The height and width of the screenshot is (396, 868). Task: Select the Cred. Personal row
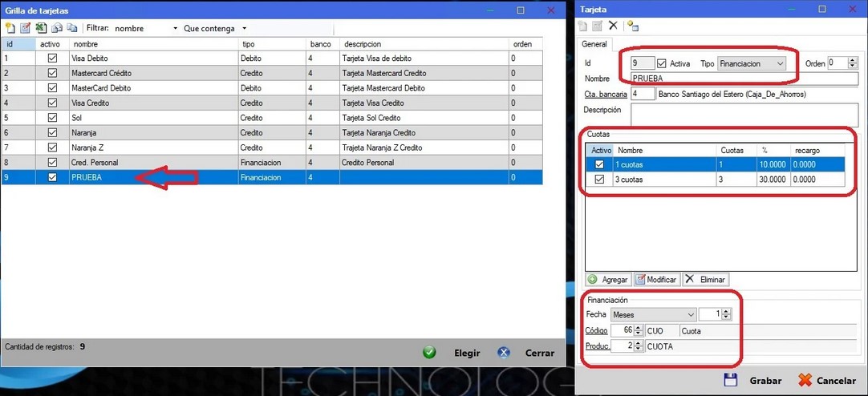pos(272,163)
